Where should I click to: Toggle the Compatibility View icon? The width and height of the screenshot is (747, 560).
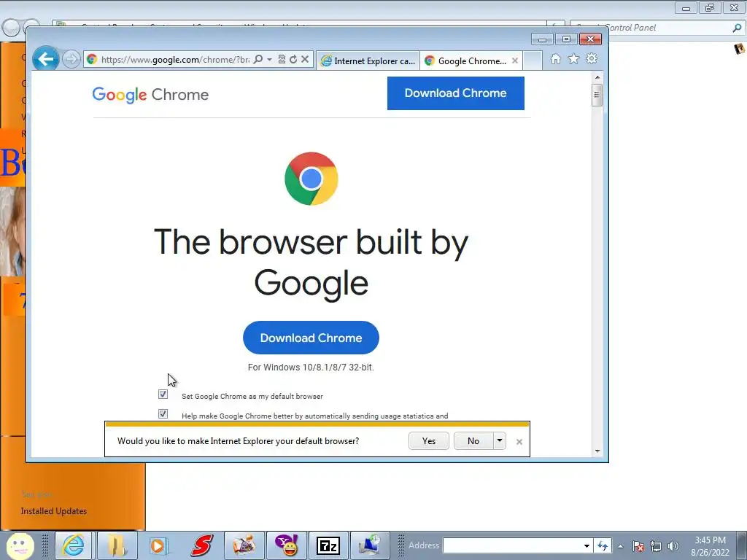click(282, 60)
